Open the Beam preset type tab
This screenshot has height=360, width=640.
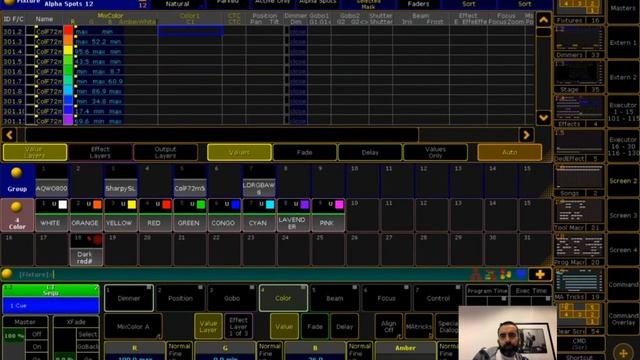[x=334, y=298]
